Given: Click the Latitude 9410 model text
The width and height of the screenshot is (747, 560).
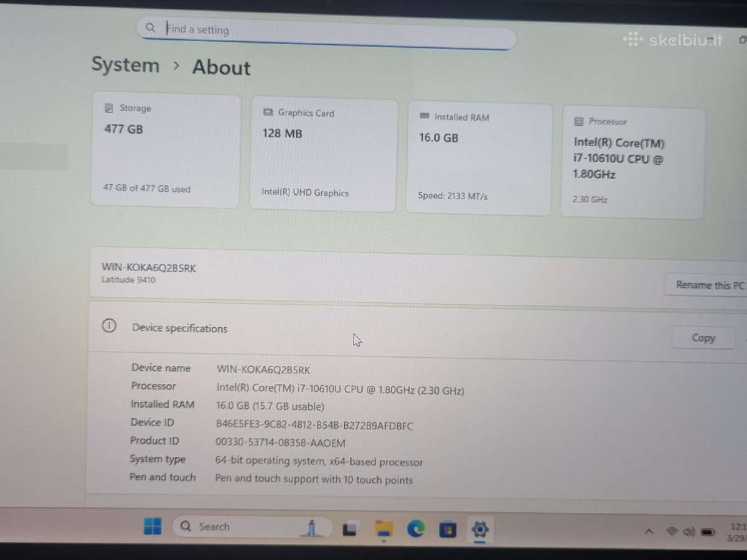Looking at the screenshot, I should tap(129, 280).
